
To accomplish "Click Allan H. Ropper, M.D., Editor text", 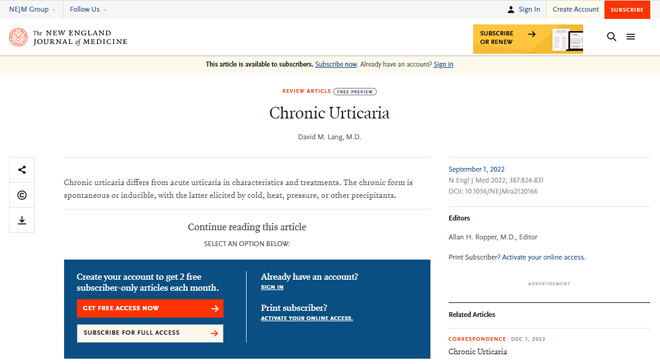I will click(x=493, y=237).
